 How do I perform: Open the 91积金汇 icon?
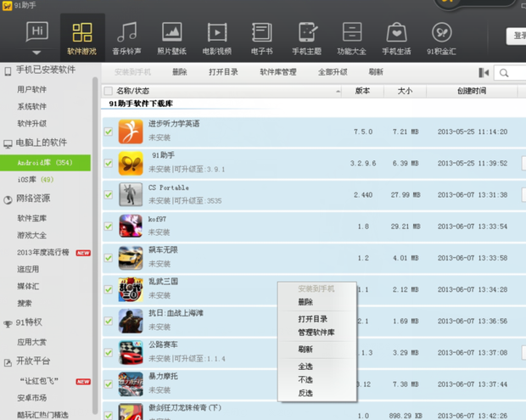[441, 37]
